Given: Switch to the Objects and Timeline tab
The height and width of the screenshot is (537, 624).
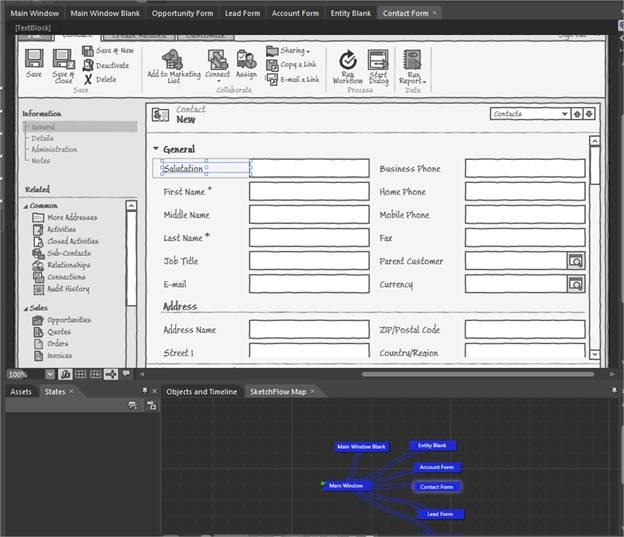Looking at the screenshot, I should click(201, 391).
